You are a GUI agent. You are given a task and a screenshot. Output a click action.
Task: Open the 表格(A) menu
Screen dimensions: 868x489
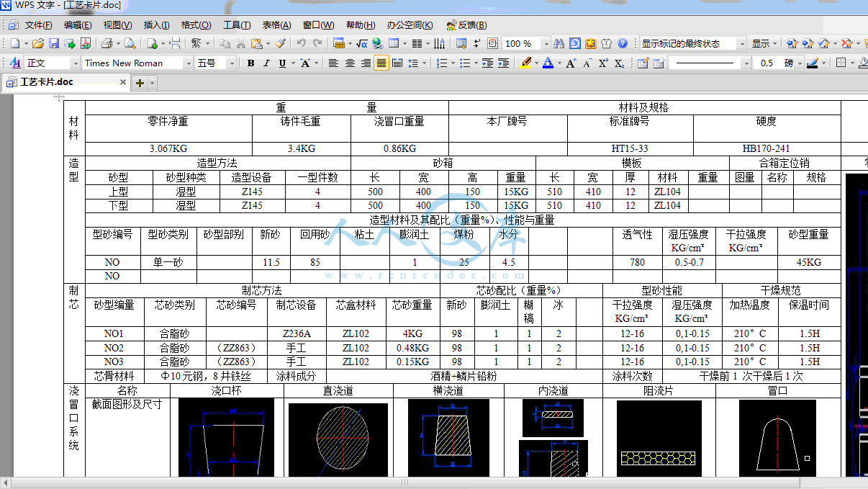point(276,24)
